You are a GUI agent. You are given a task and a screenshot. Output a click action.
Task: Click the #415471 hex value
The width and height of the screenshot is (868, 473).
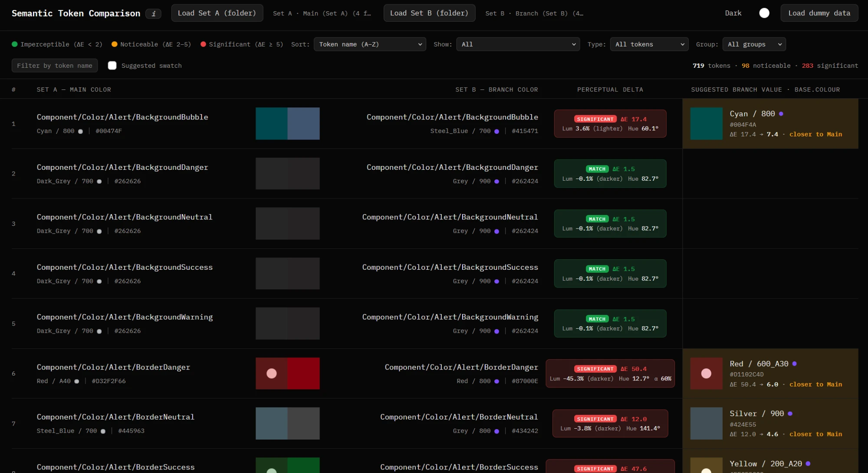[525, 131]
